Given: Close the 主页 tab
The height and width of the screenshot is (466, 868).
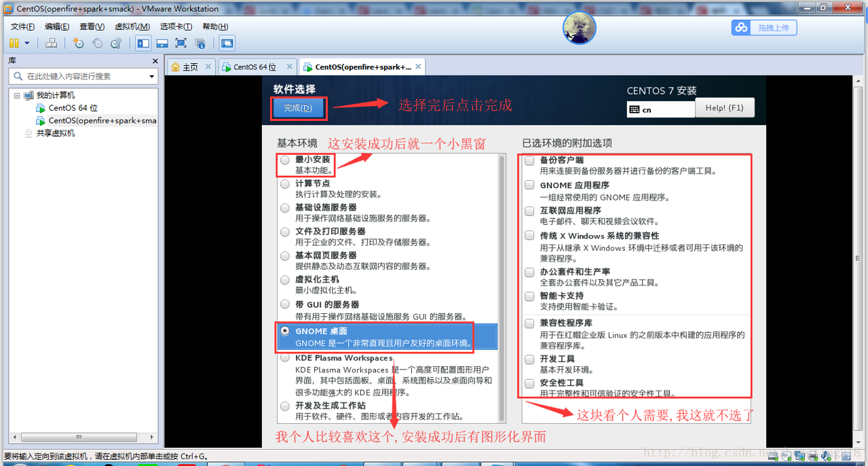Looking at the screenshot, I should [x=208, y=67].
